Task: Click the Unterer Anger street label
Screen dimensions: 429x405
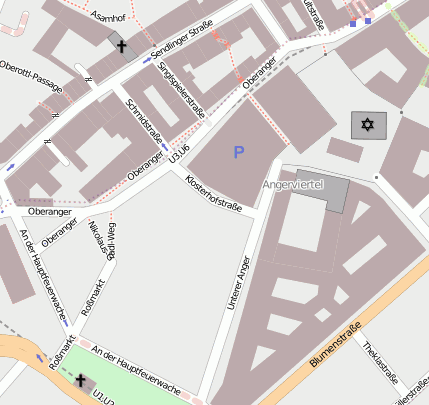Action: click(238, 283)
